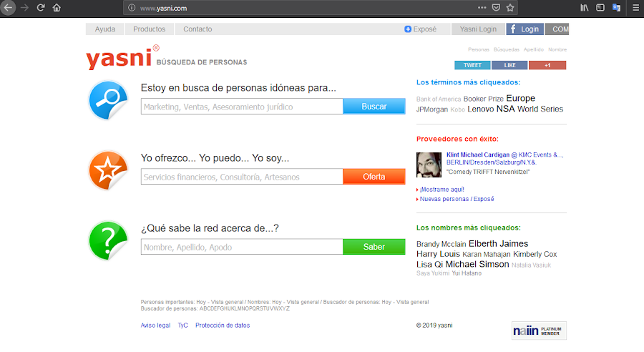The width and height of the screenshot is (644, 352).
Task: Click the Lenovo popular term
Action: point(481,109)
